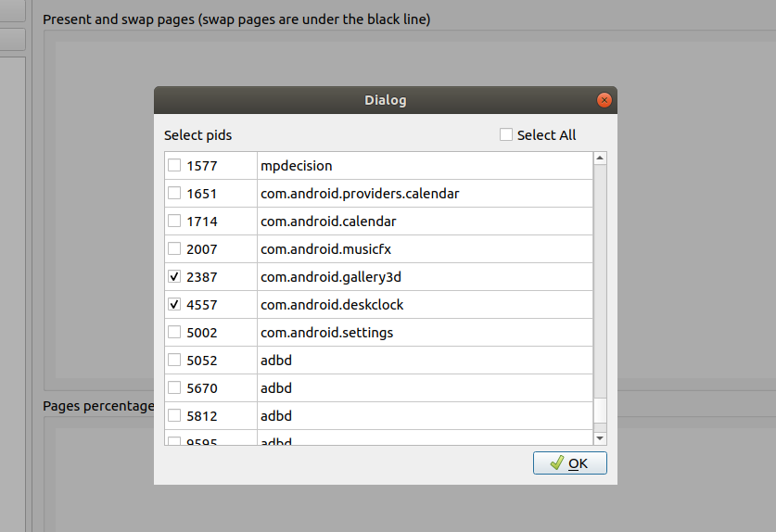Select checkbox for pid 5002
This screenshot has height=532, width=776.
pyautogui.click(x=174, y=332)
